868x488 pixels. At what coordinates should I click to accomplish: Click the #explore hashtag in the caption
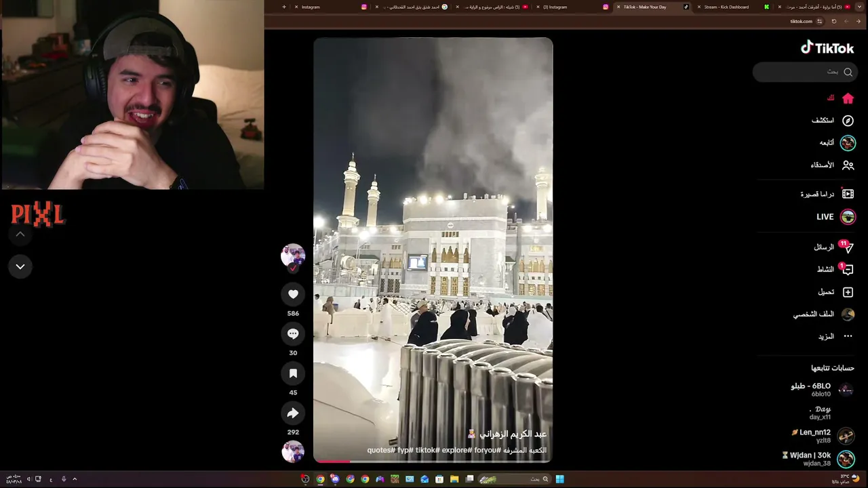456,450
